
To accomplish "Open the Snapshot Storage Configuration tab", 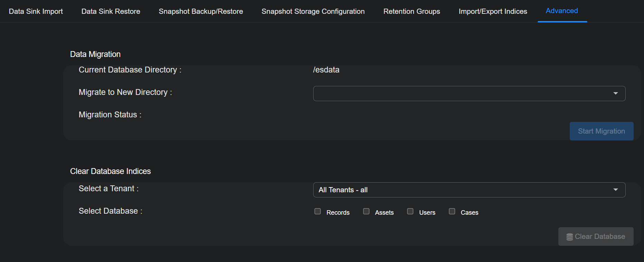I will [313, 11].
